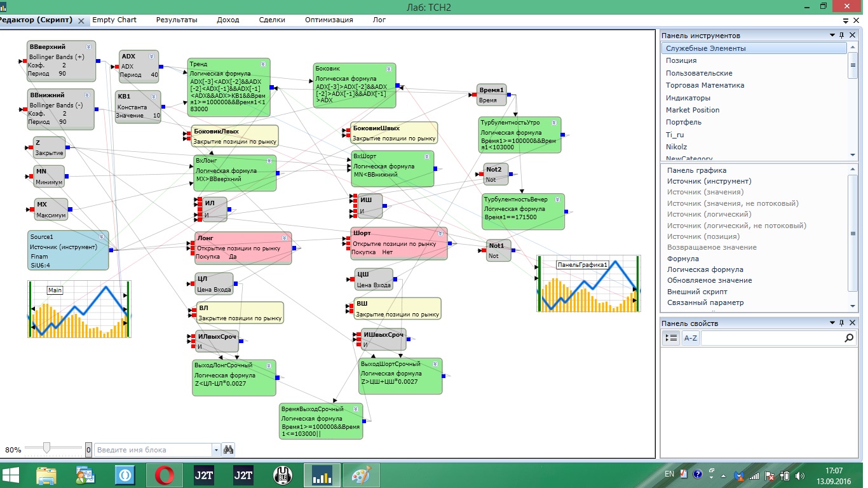Open the Paint app in taskbar

pos(361,475)
